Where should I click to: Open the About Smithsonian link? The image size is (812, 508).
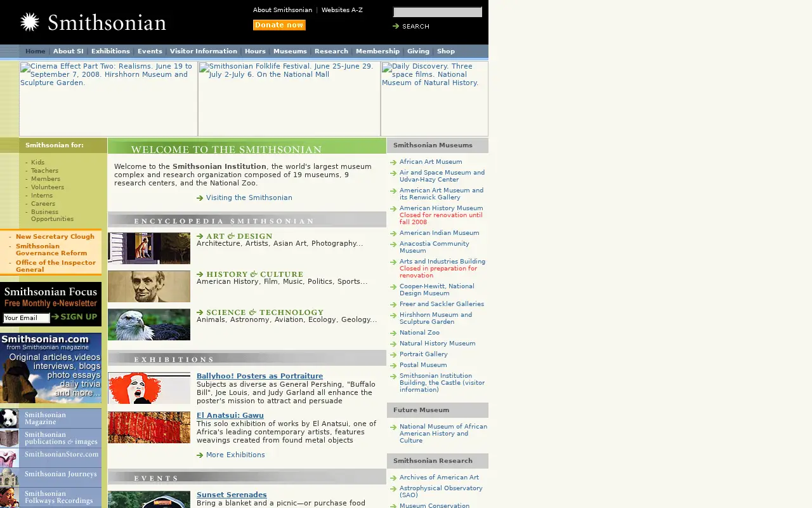282,10
